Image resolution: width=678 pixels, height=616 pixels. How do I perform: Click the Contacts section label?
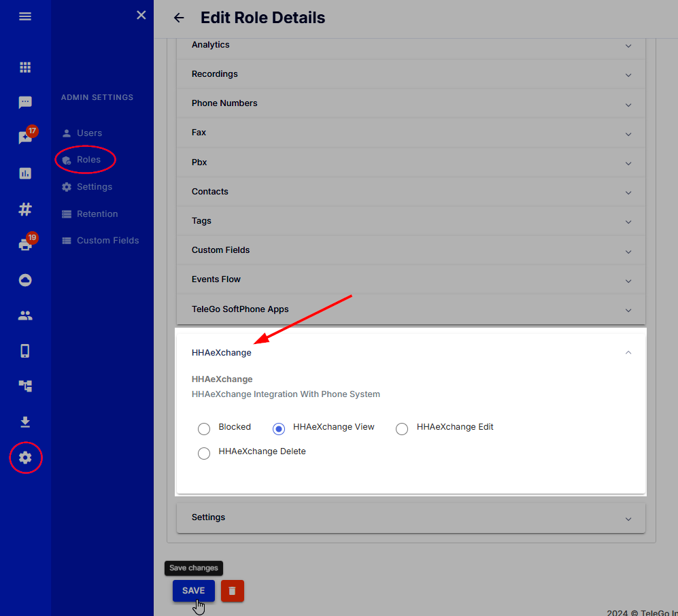click(209, 192)
